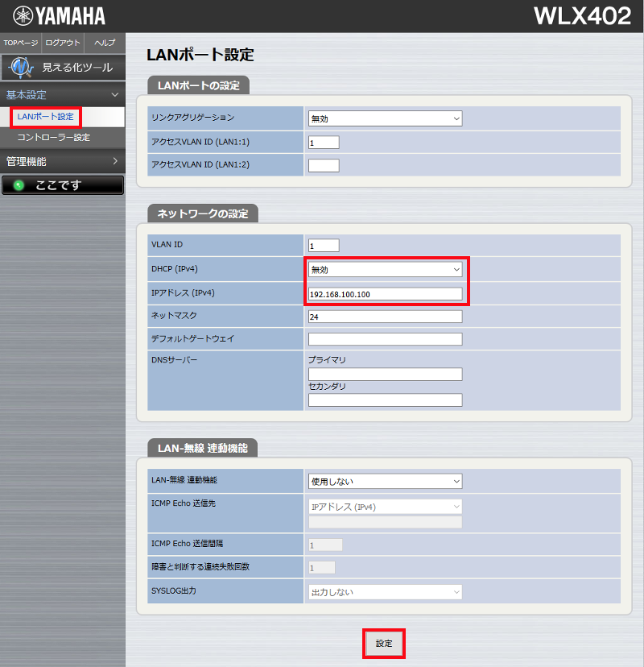Click the Yamaha tuning fork logo
The width and height of the screenshot is (644, 667).
(24, 14)
